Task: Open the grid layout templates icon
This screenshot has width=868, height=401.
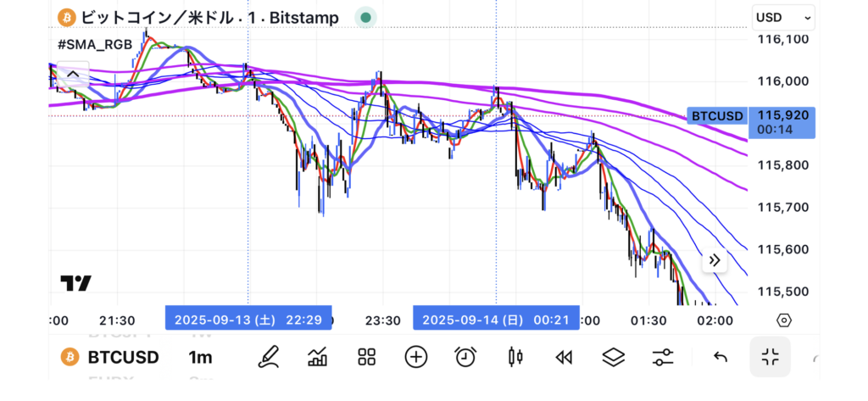Action: coord(366,357)
